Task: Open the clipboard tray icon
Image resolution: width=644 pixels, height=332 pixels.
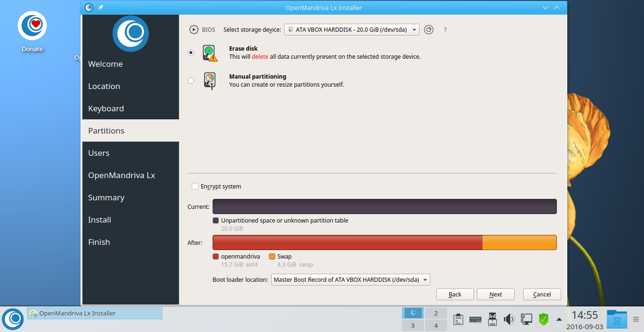Action: pyautogui.click(x=458, y=319)
